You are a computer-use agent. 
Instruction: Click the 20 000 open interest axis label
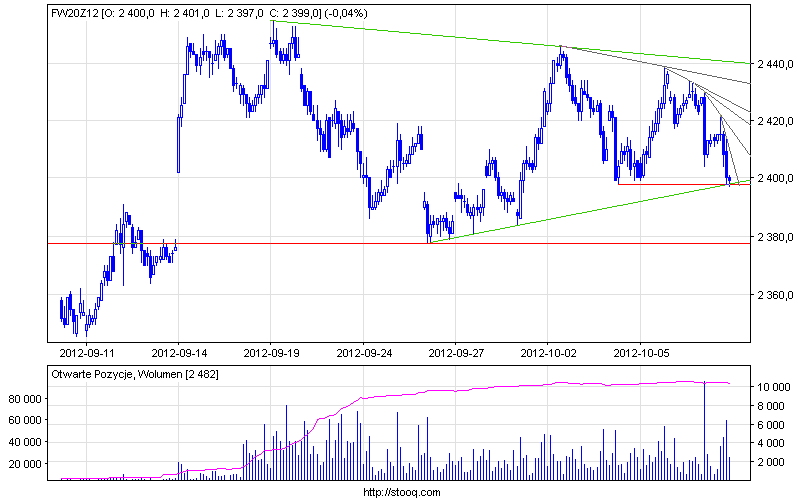[x=25, y=464]
